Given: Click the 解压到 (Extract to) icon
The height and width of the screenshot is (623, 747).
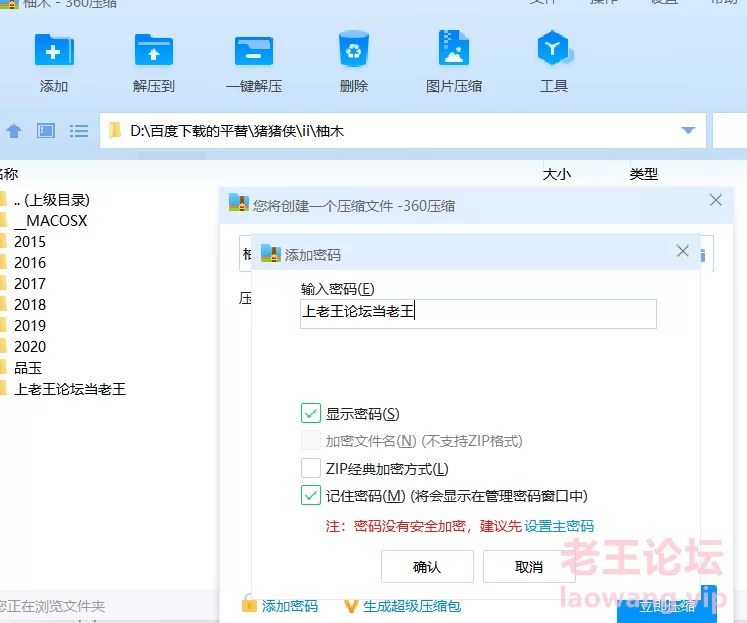Looking at the screenshot, I should tap(153, 50).
